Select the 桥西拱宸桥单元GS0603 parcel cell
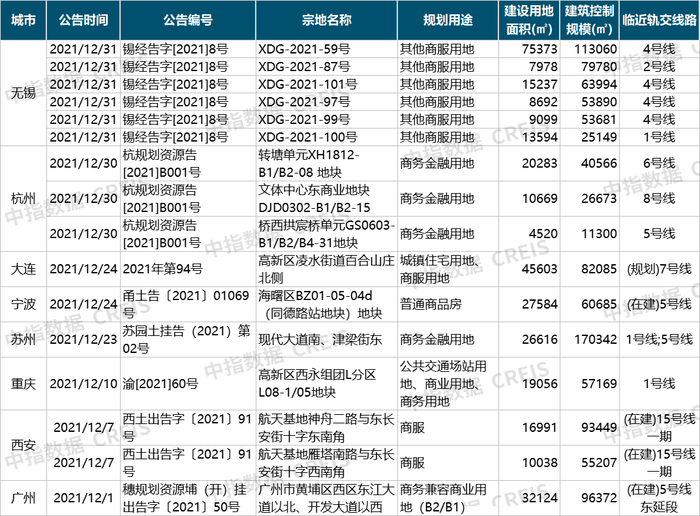Viewport: 700px width, 516px height. pyautogui.click(x=326, y=234)
